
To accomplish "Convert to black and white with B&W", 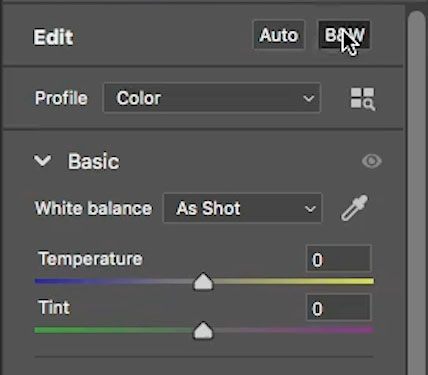I will click(x=344, y=35).
